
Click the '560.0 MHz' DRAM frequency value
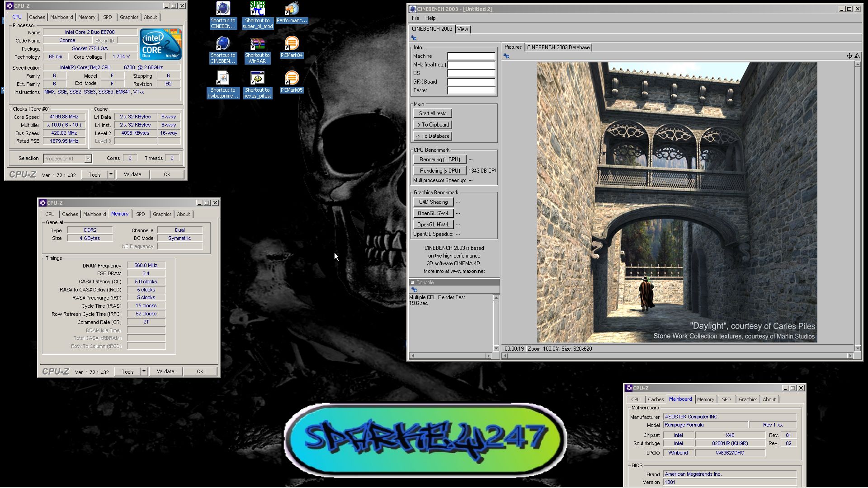pos(146,266)
